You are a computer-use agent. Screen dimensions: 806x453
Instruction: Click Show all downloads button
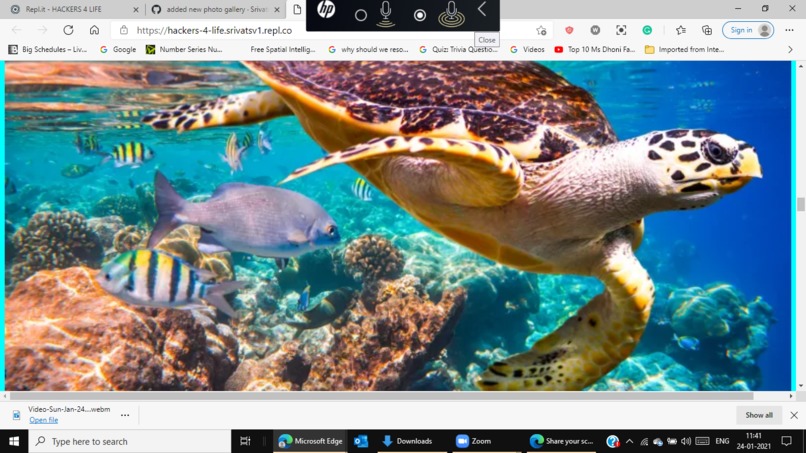[759, 415]
